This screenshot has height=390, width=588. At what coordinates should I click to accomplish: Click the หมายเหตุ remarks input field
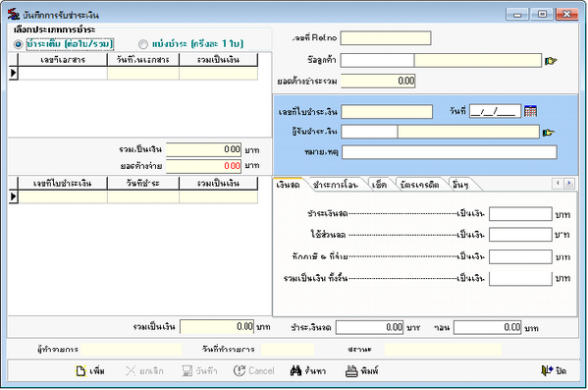(450, 152)
